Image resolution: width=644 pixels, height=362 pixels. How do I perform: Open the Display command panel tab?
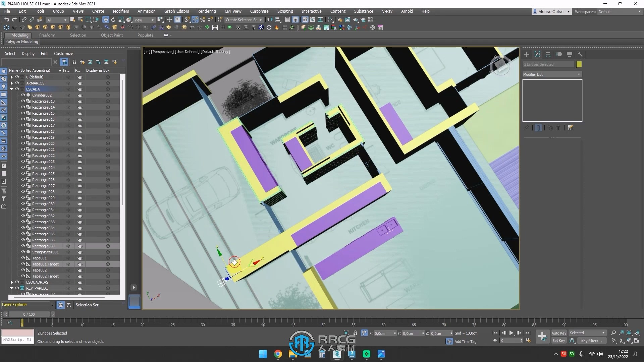coord(570,54)
